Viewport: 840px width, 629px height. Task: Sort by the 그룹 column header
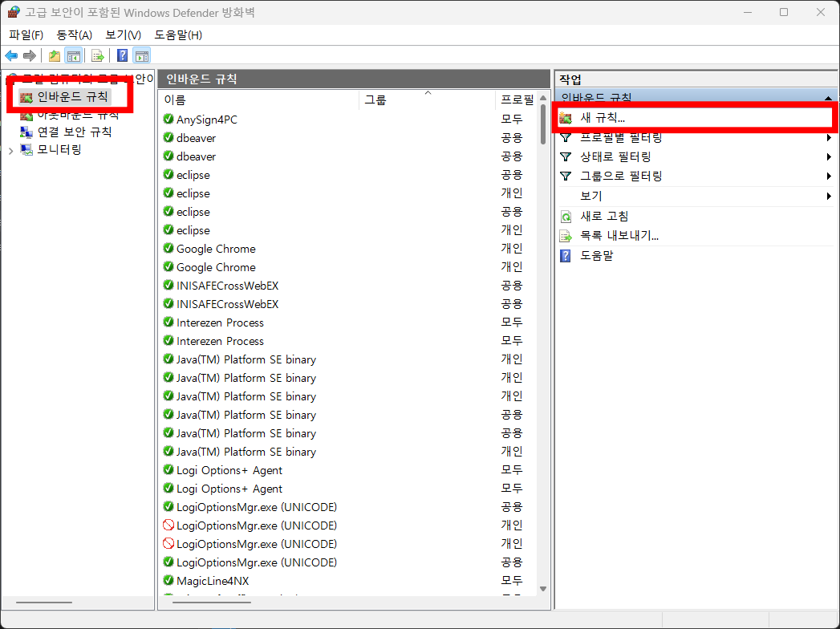click(x=428, y=99)
